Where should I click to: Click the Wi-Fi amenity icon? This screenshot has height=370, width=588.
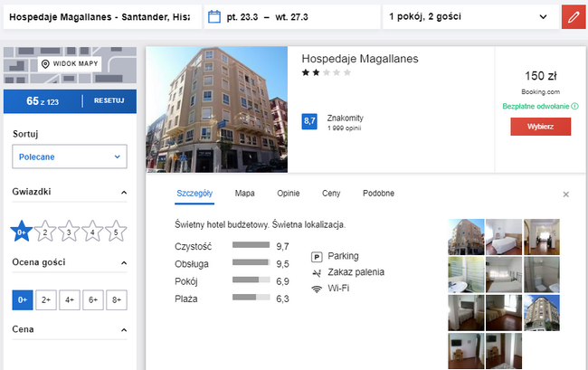pos(317,289)
